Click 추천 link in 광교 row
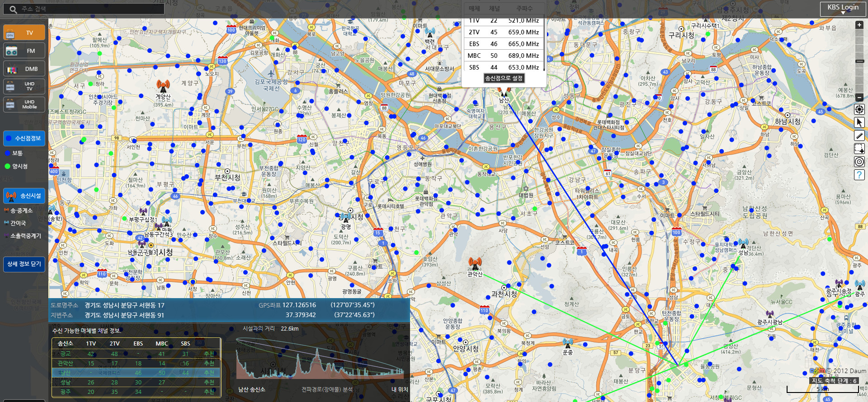This screenshot has height=402, width=868. 209,354
